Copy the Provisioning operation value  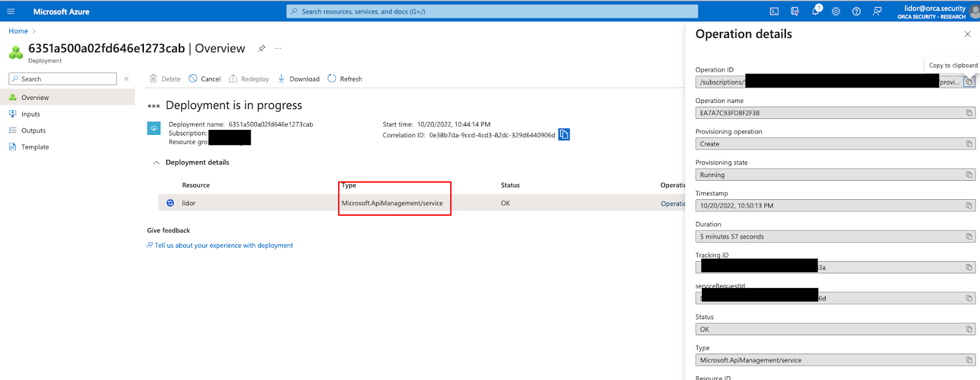(x=969, y=144)
